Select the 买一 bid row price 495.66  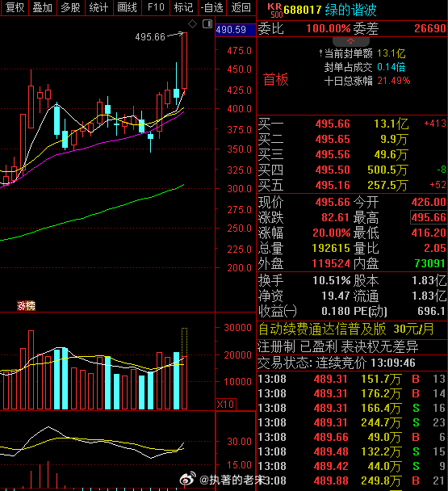333,124
